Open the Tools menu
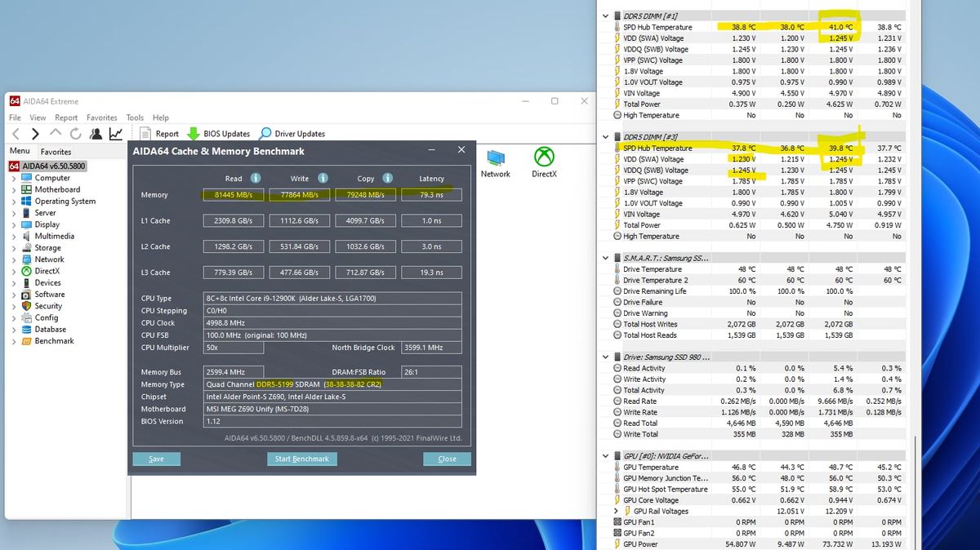 134,117
